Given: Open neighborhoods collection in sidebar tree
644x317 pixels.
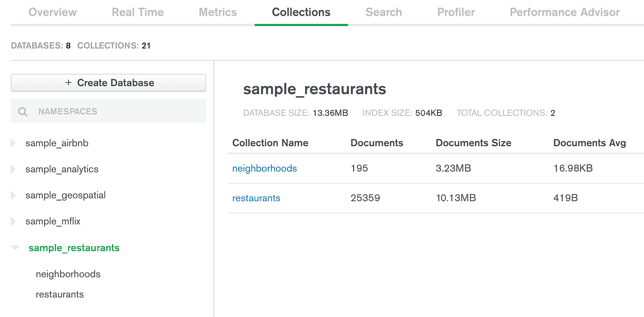Looking at the screenshot, I should click(68, 274).
